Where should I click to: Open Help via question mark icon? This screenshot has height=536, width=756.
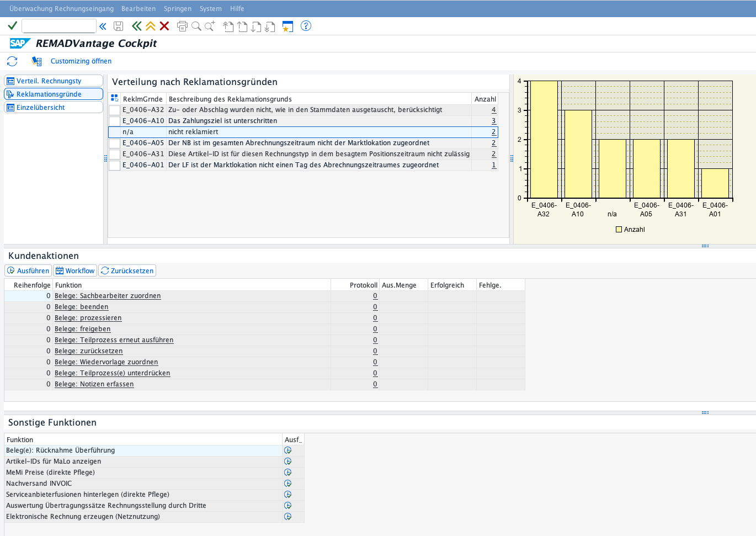pos(306,26)
